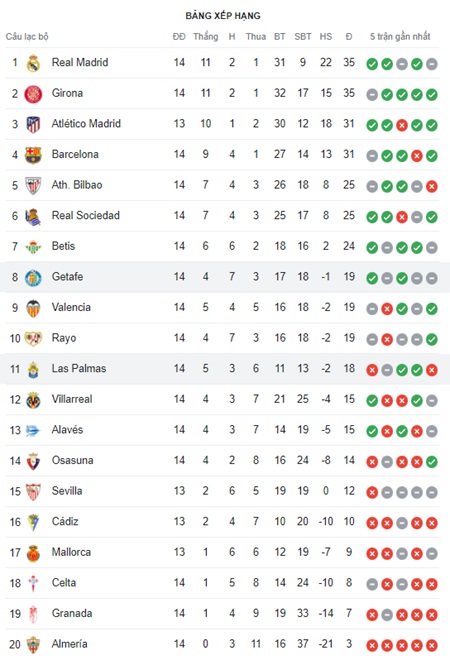Click Osasuna's green win form indicator

(431, 462)
